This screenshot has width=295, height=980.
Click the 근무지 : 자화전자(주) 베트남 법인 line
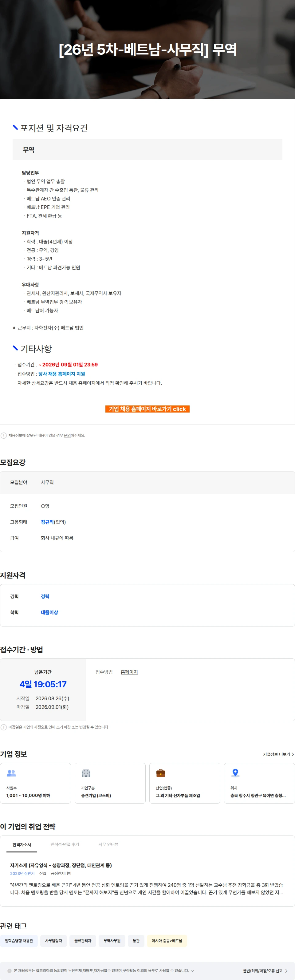(48, 328)
